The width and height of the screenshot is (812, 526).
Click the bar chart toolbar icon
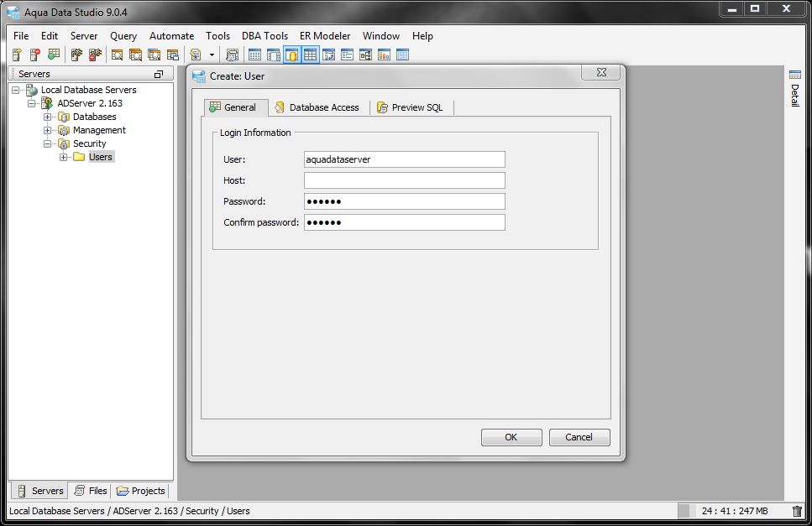(x=385, y=55)
